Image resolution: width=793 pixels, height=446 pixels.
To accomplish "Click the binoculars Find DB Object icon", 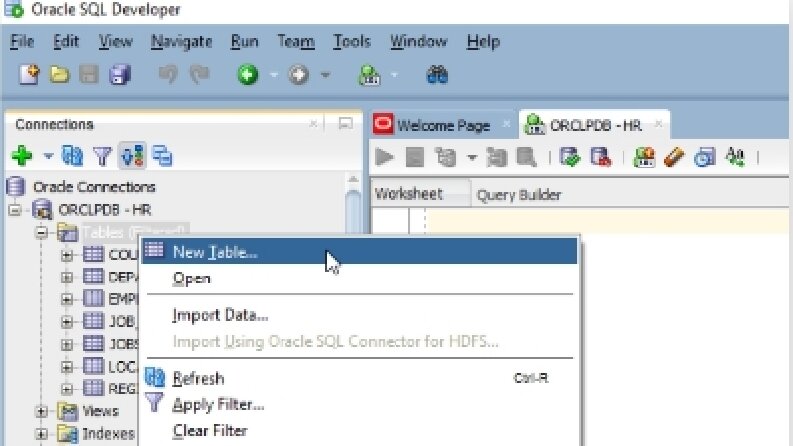I will (x=437, y=75).
